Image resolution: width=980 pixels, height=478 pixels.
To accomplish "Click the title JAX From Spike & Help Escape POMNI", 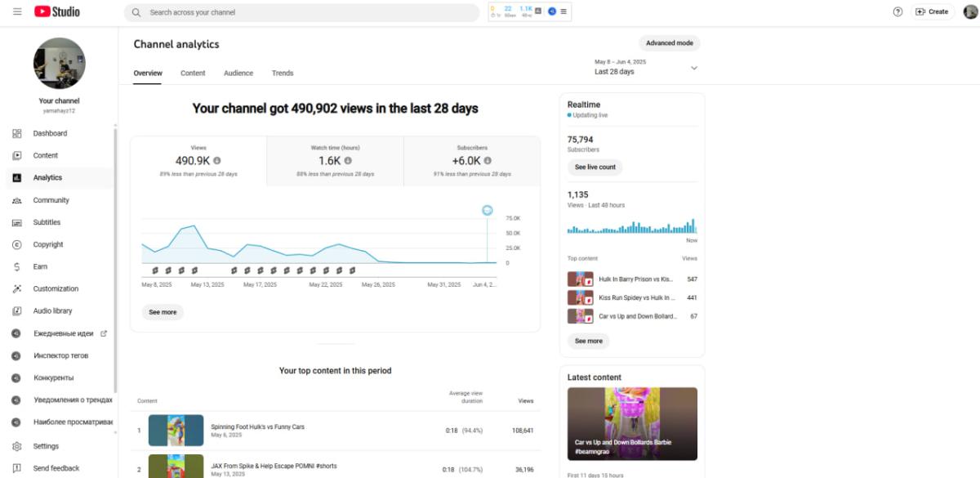I will 274,466.
